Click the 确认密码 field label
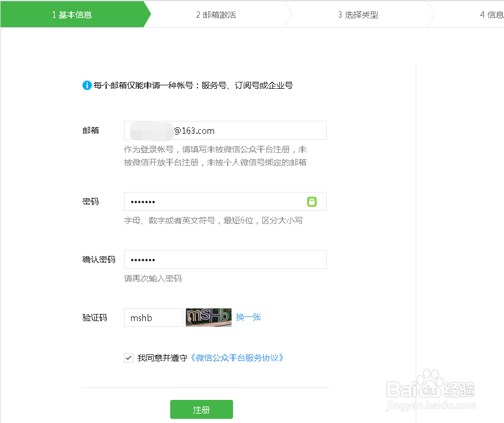 point(98,259)
